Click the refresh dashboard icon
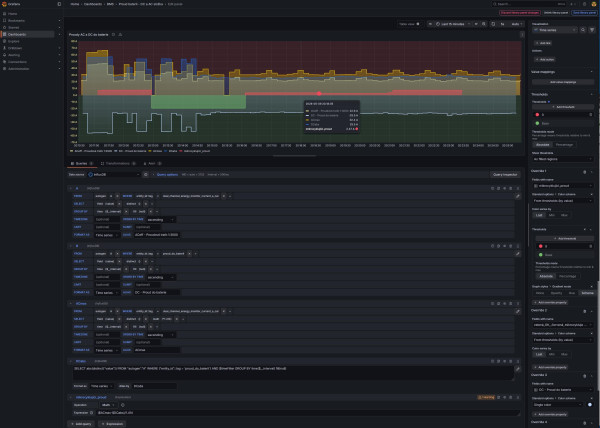Image resolution: width=600 pixels, height=428 pixels. [x=493, y=24]
